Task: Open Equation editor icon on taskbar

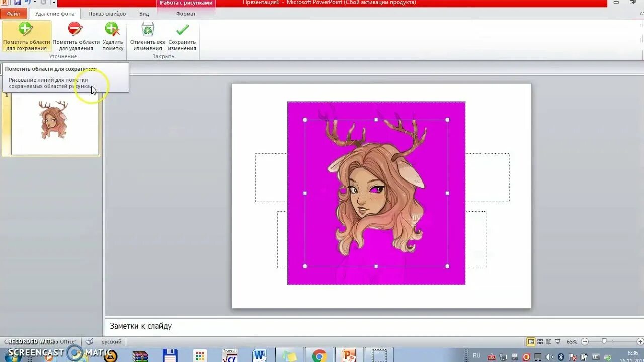Action: [x=230, y=356]
